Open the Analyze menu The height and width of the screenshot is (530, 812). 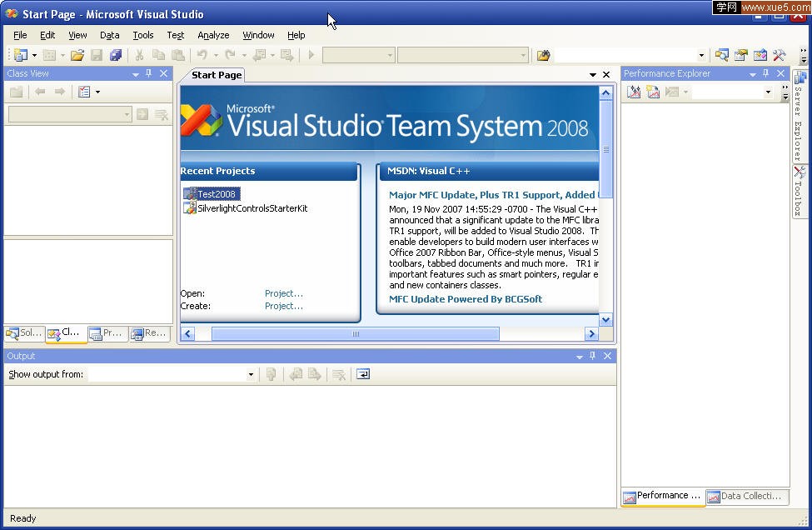click(213, 35)
